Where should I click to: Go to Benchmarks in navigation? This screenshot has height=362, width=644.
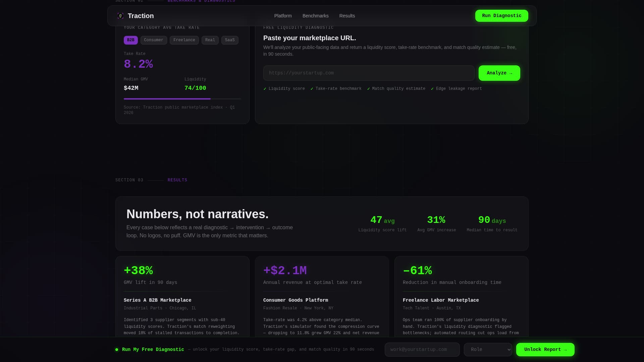315,16
